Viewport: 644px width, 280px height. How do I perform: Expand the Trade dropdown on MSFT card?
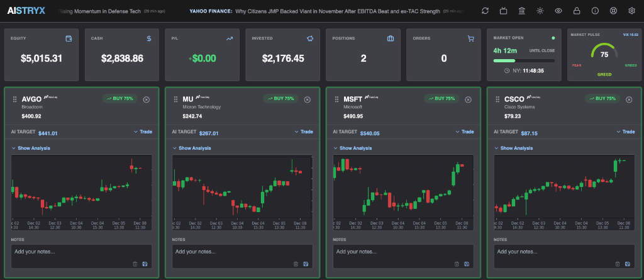click(x=465, y=132)
